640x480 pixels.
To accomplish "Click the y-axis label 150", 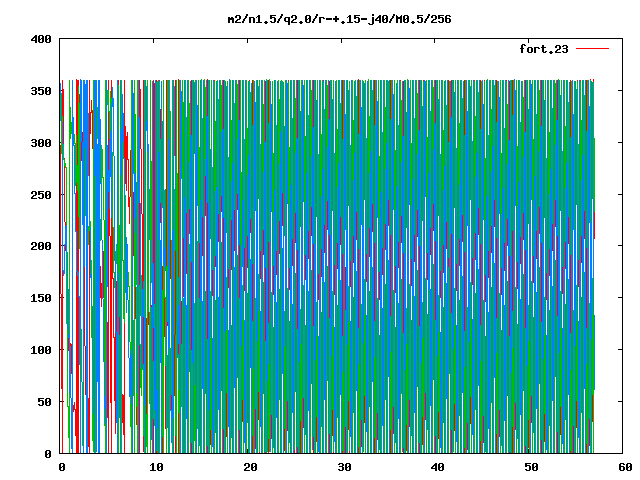I will pyautogui.click(x=41, y=298).
